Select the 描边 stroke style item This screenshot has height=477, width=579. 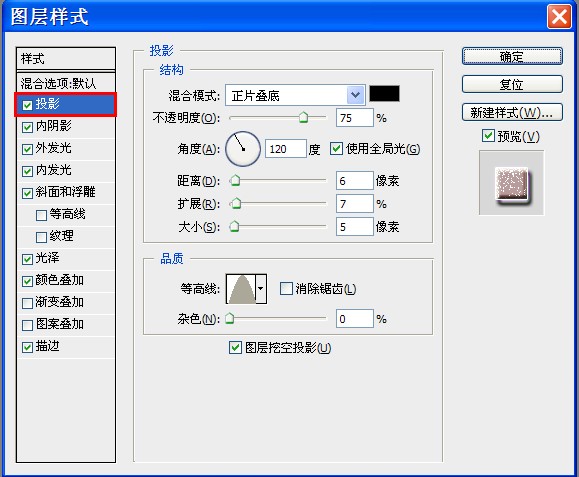pyautogui.click(x=66, y=347)
